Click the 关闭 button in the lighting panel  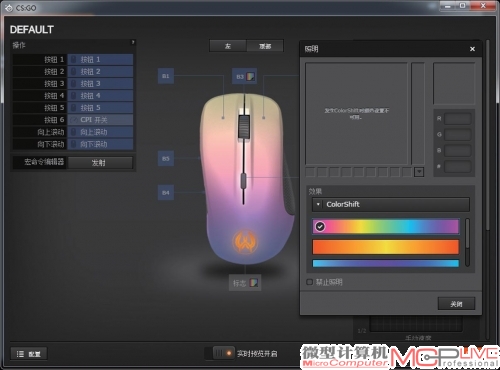[x=456, y=304]
